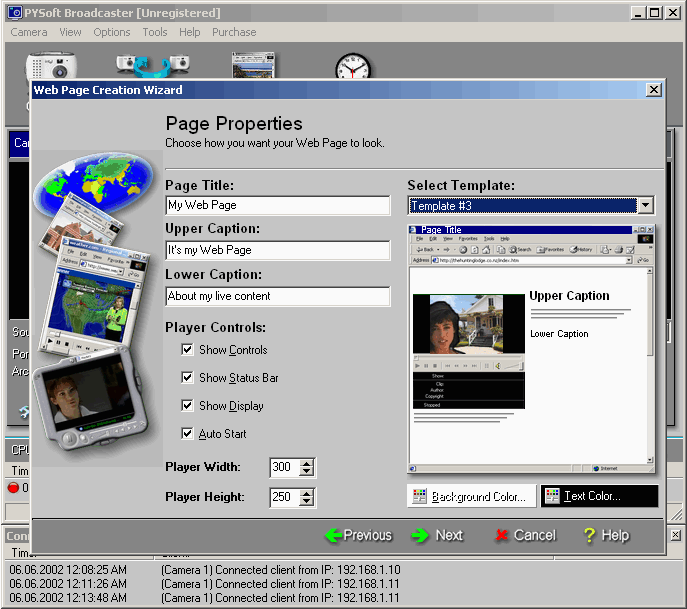Screen dimensions: 687x609
Task: Uncheck the Show Controls checkbox
Action: (x=187, y=350)
